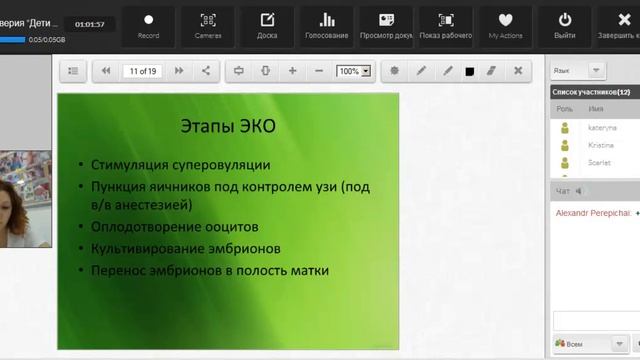Zoom out with the minus icon

click(319, 71)
